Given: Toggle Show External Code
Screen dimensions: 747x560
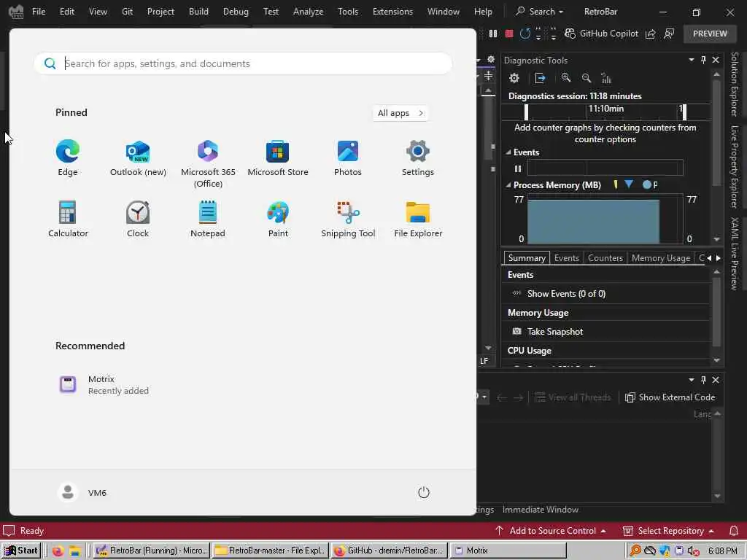Looking at the screenshot, I should click(x=670, y=397).
